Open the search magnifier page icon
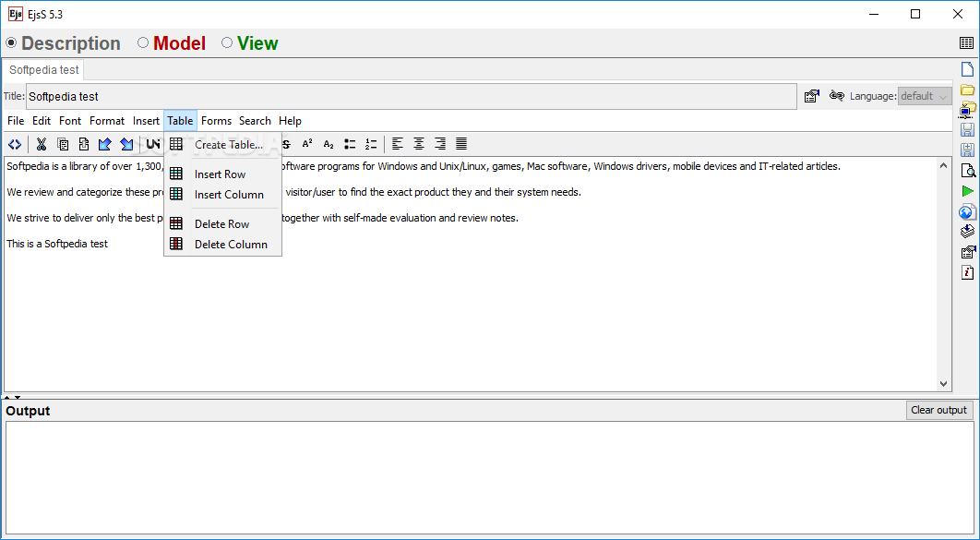The image size is (980, 540). [967, 171]
